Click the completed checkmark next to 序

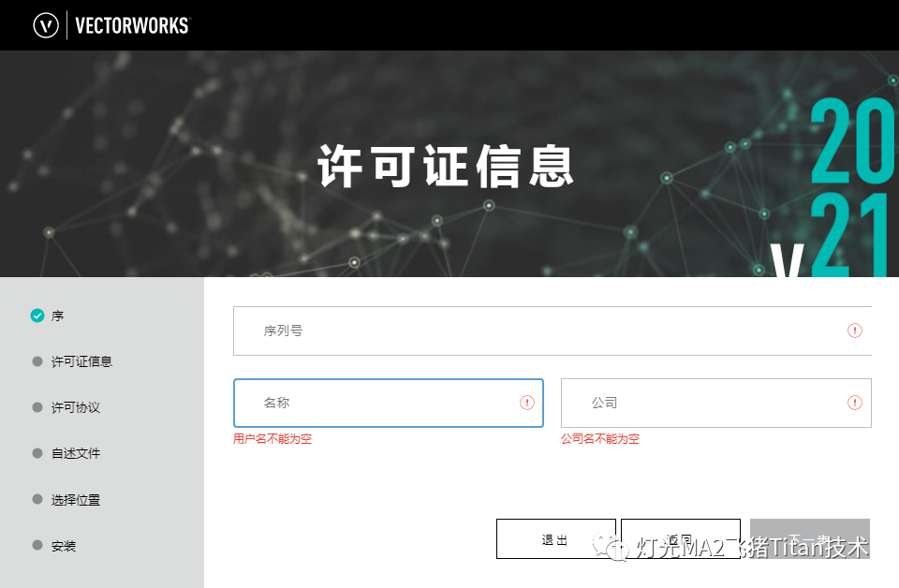(x=37, y=316)
